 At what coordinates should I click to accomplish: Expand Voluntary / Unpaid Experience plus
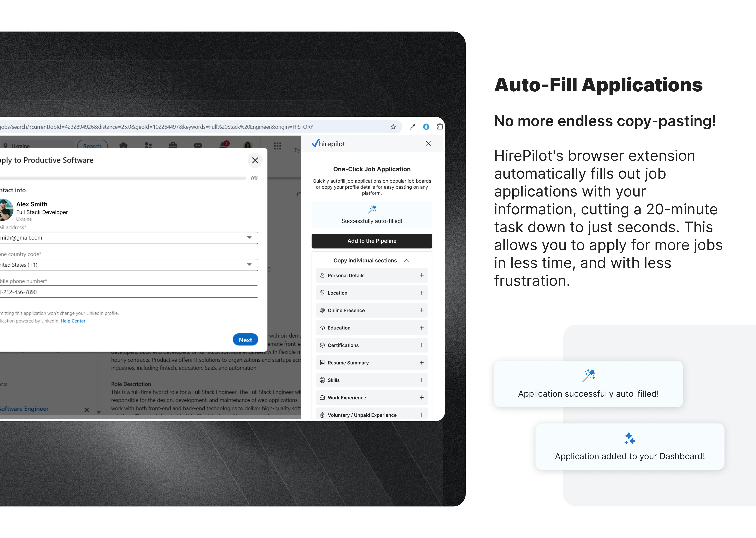[421, 415]
